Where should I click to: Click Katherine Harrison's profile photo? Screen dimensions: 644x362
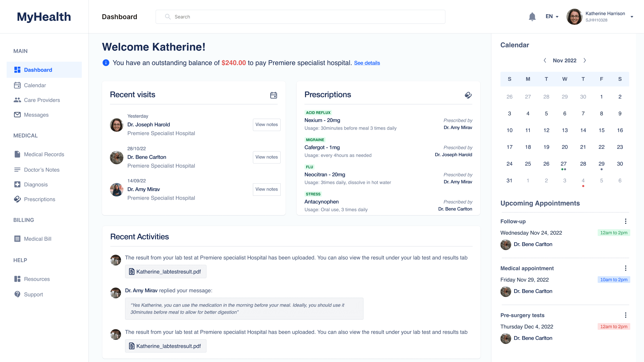[574, 17]
